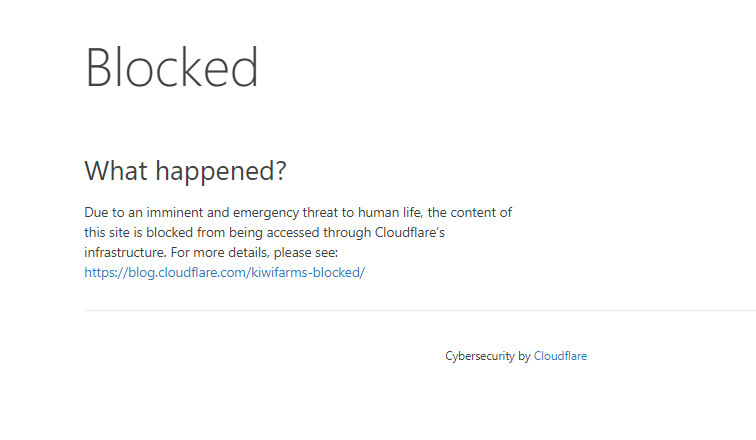The image size is (756, 440).
Task: Click the text 'For more details, please see:'
Action: tap(254, 253)
